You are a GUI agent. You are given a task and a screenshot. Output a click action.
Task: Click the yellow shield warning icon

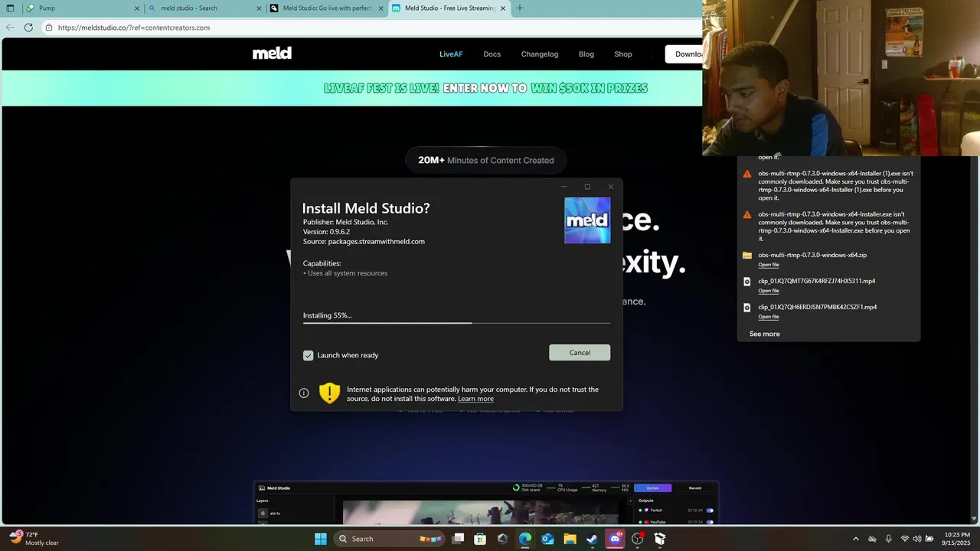329,393
